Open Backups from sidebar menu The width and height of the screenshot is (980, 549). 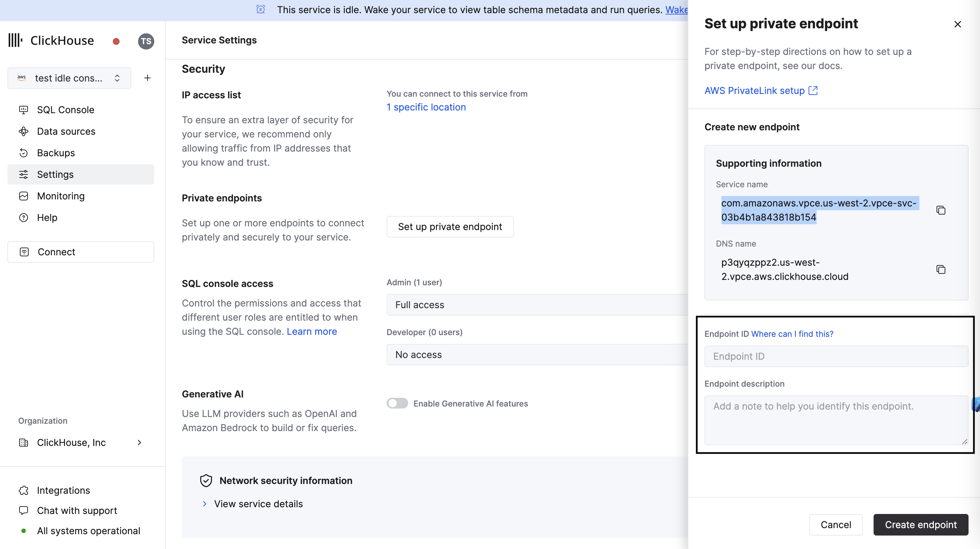point(56,153)
